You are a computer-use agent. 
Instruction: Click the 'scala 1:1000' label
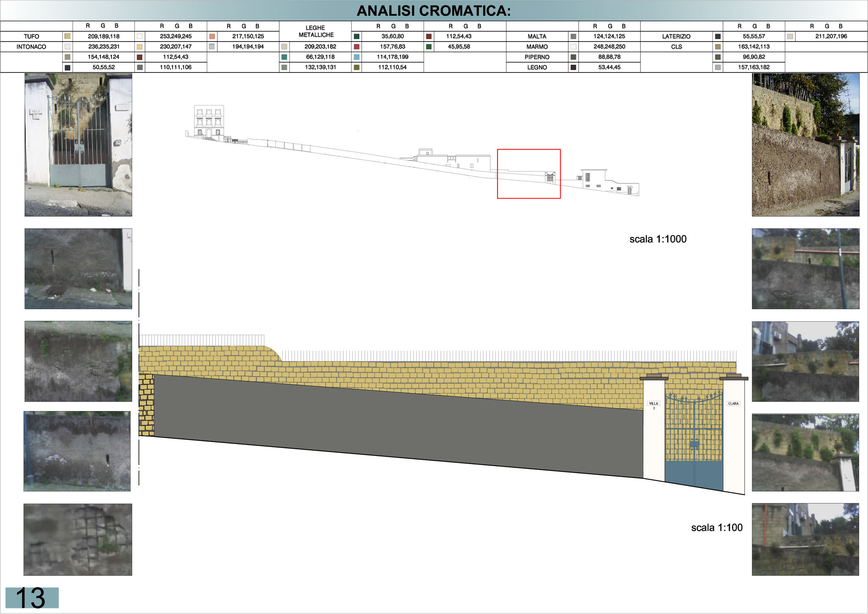(658, 239)
